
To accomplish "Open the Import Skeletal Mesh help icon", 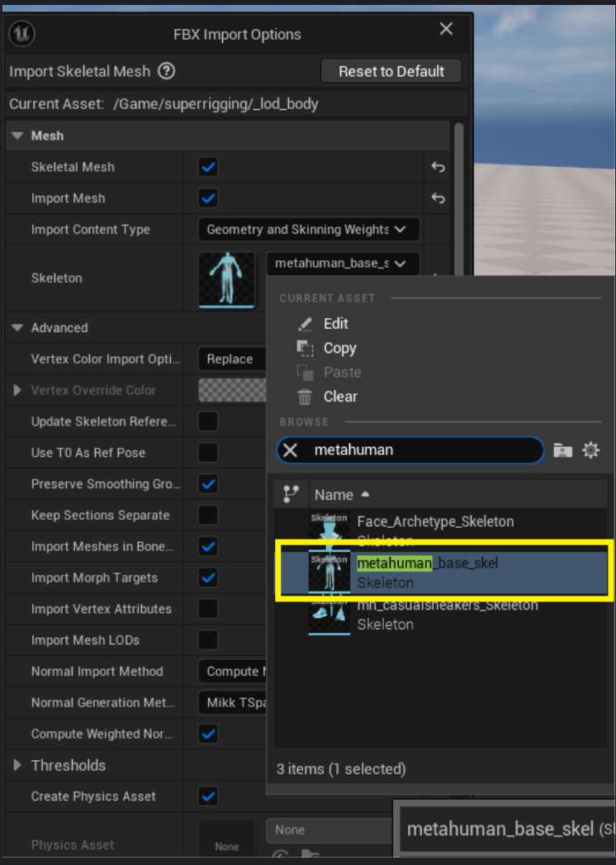I will pyautogui.click(x=167, y=71).
